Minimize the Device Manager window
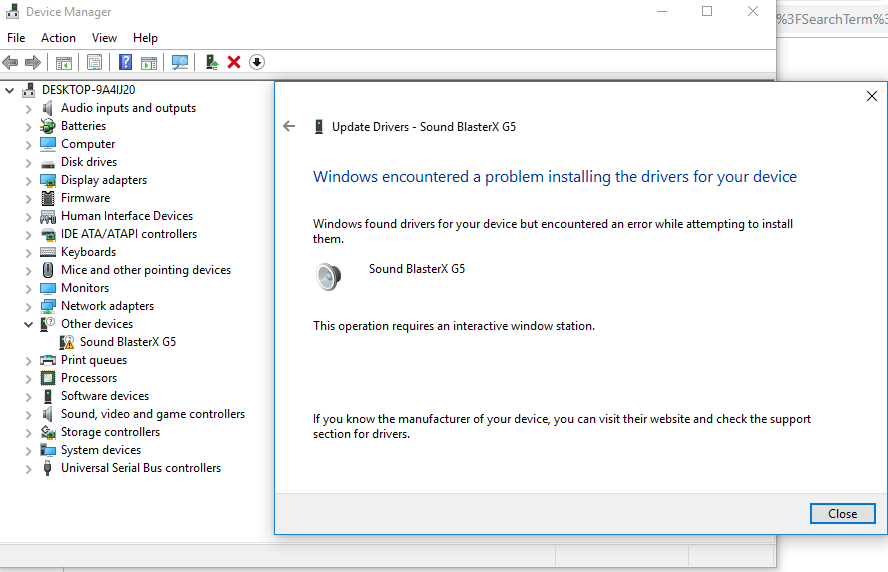This screenshot has width=888, height=572. click(661, 11)
